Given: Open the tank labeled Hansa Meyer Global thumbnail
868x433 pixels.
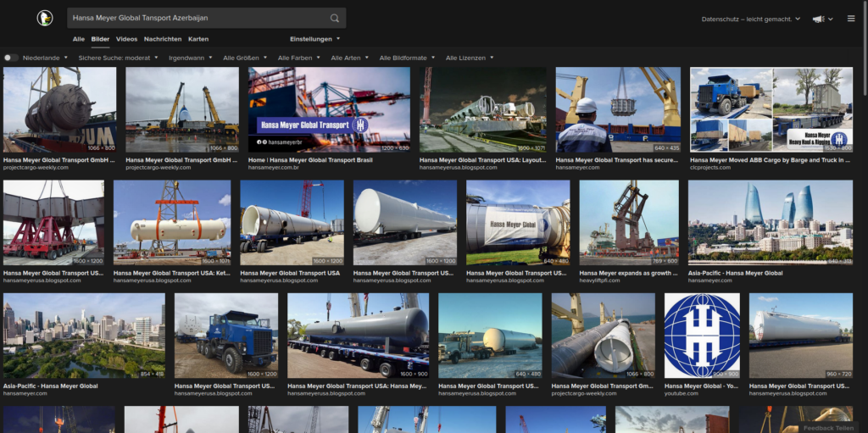Looking at the screenshot, I should click(x=518, y=223).
